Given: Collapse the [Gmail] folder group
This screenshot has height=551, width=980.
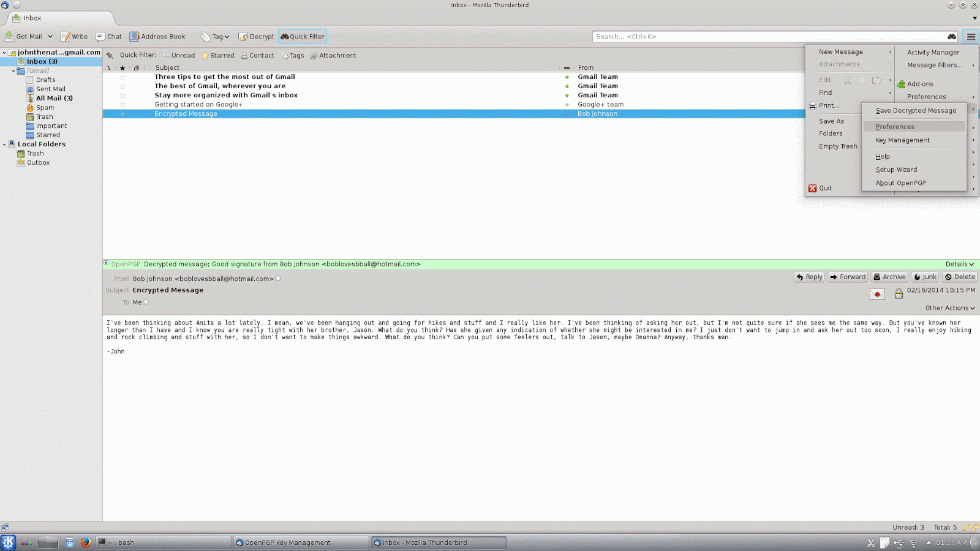Looking at the screenshot, I should pyautogui.click(x=13, y=71).
